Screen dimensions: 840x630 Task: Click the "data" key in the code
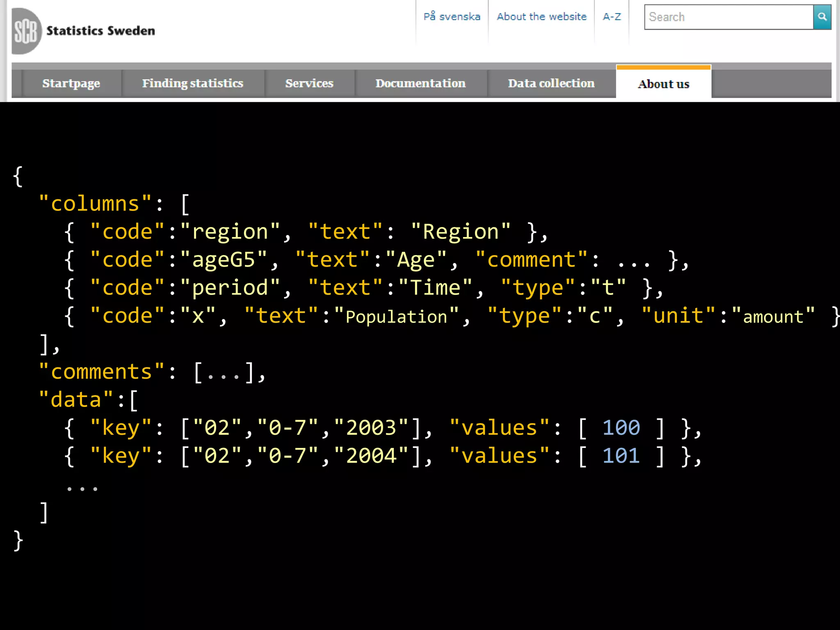tap(76, 399)
